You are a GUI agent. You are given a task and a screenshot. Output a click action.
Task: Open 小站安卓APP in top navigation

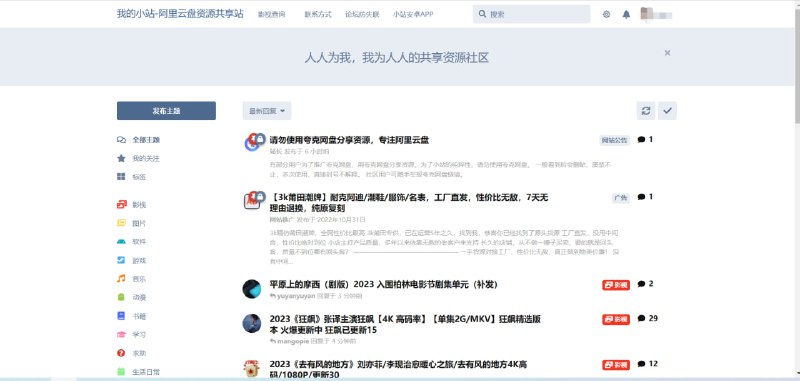(413, 14)
